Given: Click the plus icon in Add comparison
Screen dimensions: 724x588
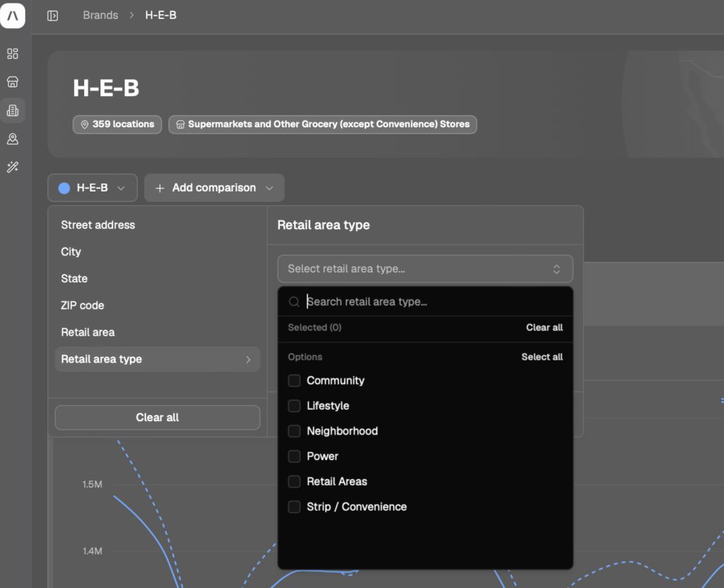Looking at the screenshot, I should 160,188.
